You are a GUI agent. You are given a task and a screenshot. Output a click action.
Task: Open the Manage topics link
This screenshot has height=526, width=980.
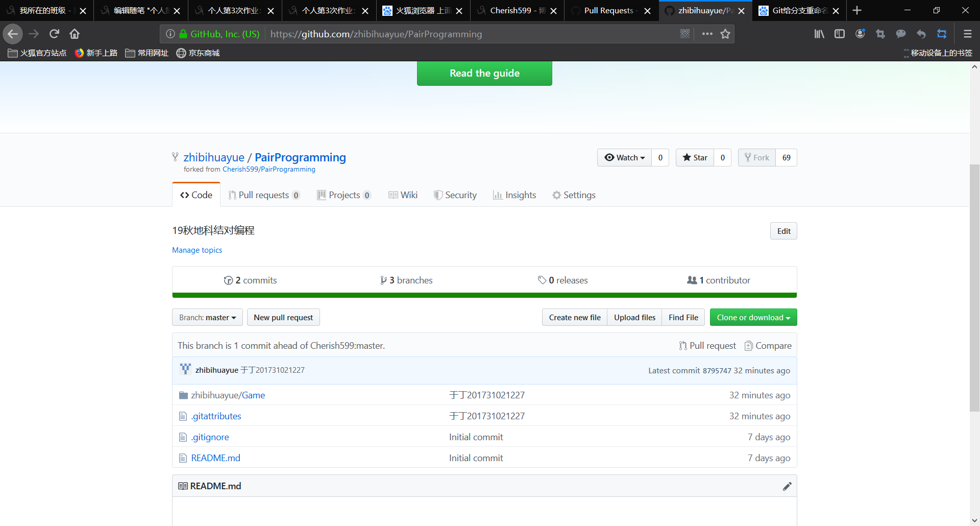point(197,250)
